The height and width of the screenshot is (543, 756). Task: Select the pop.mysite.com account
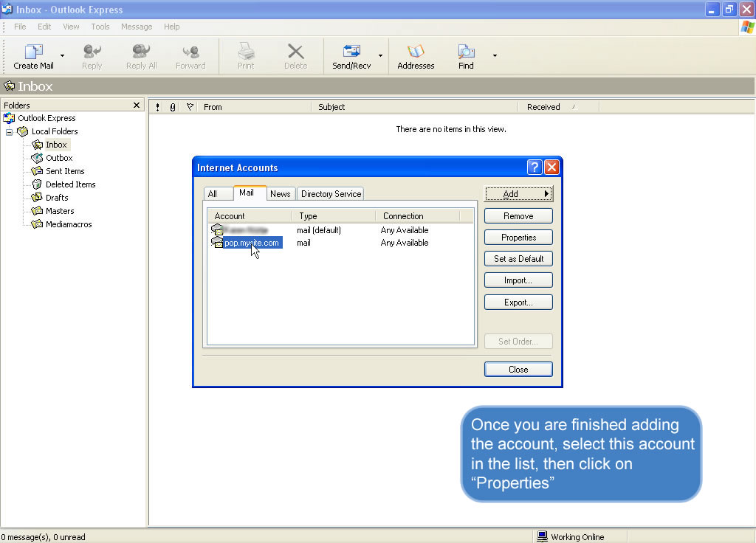(x=252, y=243)
